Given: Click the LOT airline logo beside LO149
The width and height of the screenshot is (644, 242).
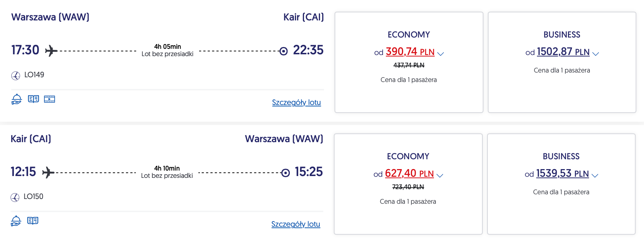Looking at the screenshot, I should point(16,75).
